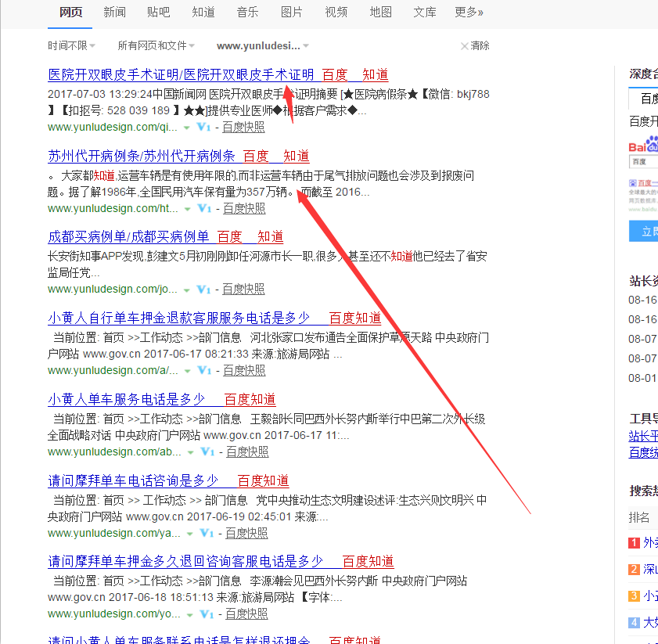Open the 更多» menu in search tabs
This screenshot has width=658, height=644.
click(x=469, y=12)
